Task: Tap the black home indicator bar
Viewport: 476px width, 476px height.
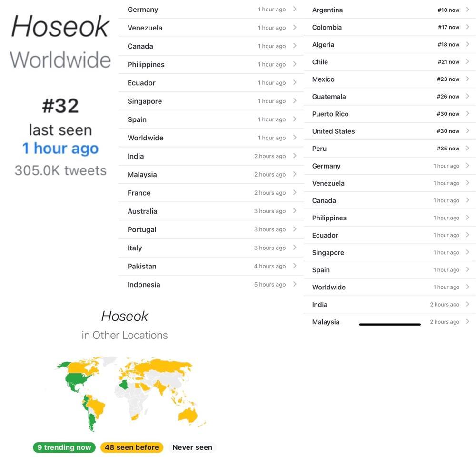Action: [x=390, y=324]
